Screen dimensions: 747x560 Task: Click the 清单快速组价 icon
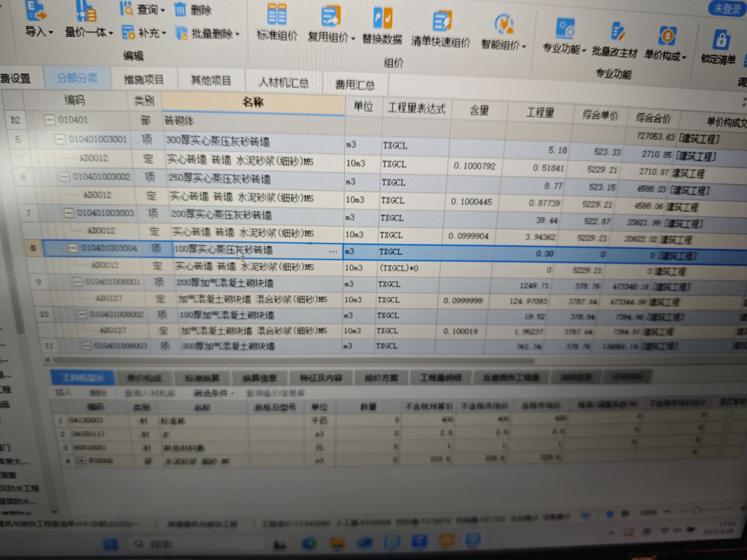[x=442, y=21]
